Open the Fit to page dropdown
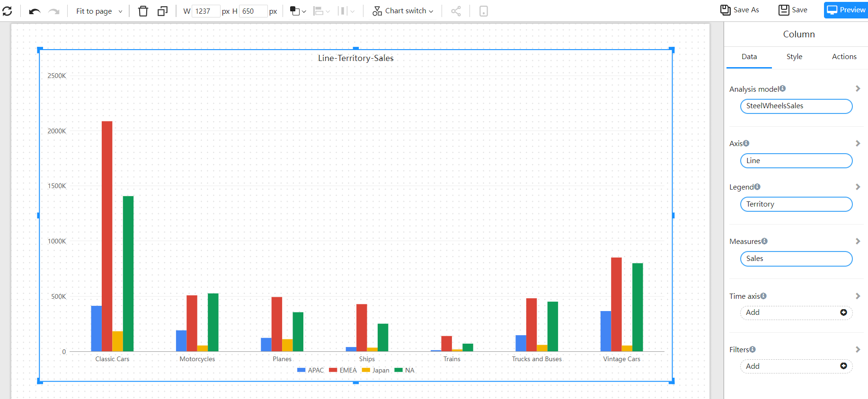 99,11
